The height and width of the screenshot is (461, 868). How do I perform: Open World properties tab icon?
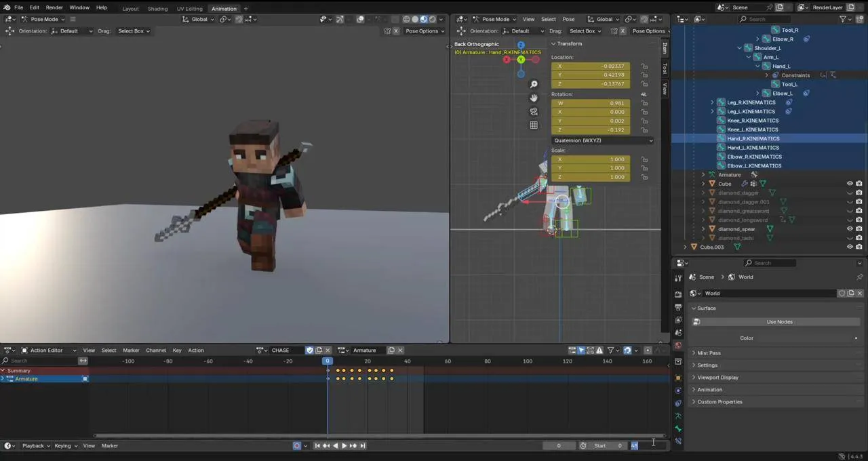678,346
